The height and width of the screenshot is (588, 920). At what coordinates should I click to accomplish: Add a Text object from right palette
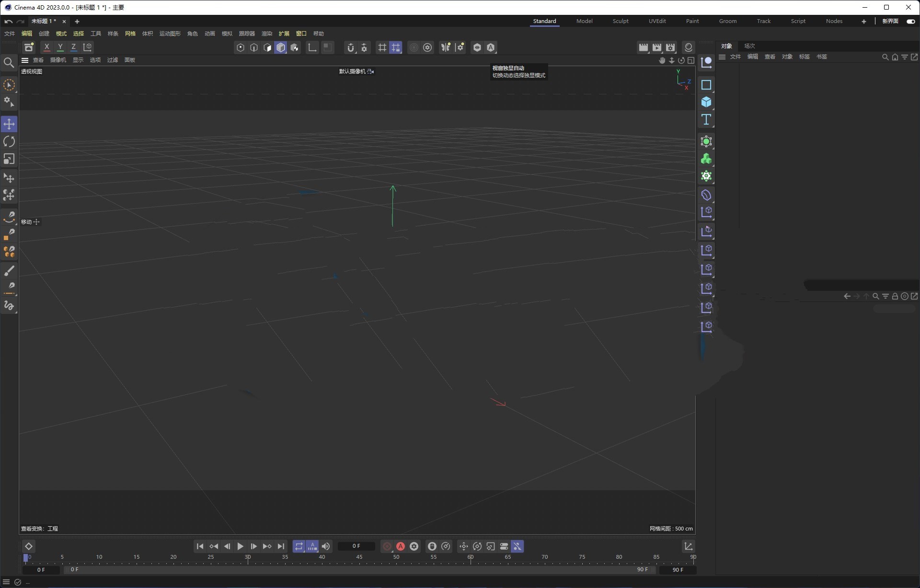tap(706, 119)
